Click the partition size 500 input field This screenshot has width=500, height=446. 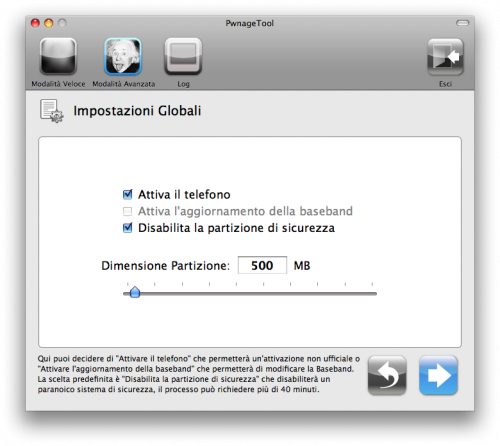pyautogui.click(x=262, y=265)
